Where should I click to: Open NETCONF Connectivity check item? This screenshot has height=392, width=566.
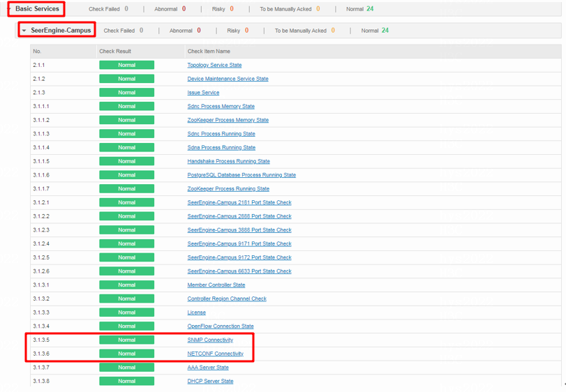click(x=215, y=354)
